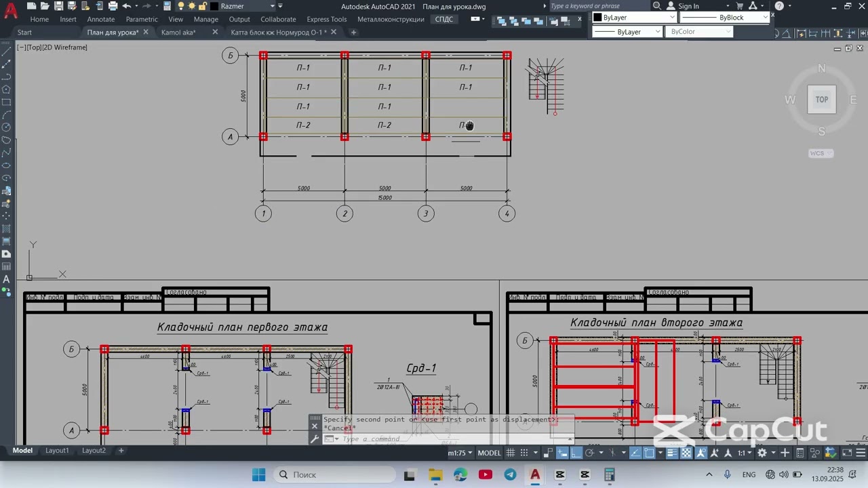Open the Razmer layer dropdown
Viewport: 868px width, 488px height.
273,6
